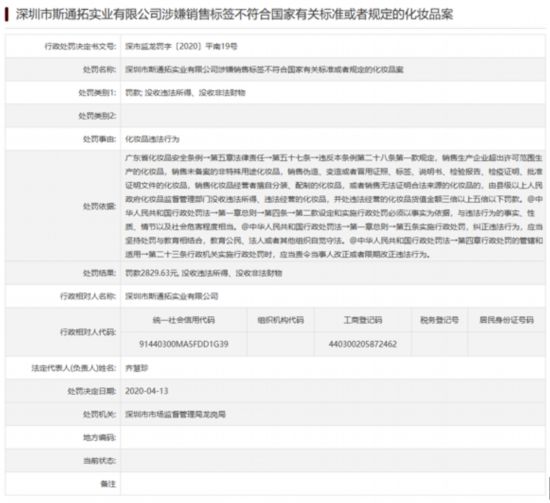Select the 处罚类别1 label

click(x=97, y=93)
